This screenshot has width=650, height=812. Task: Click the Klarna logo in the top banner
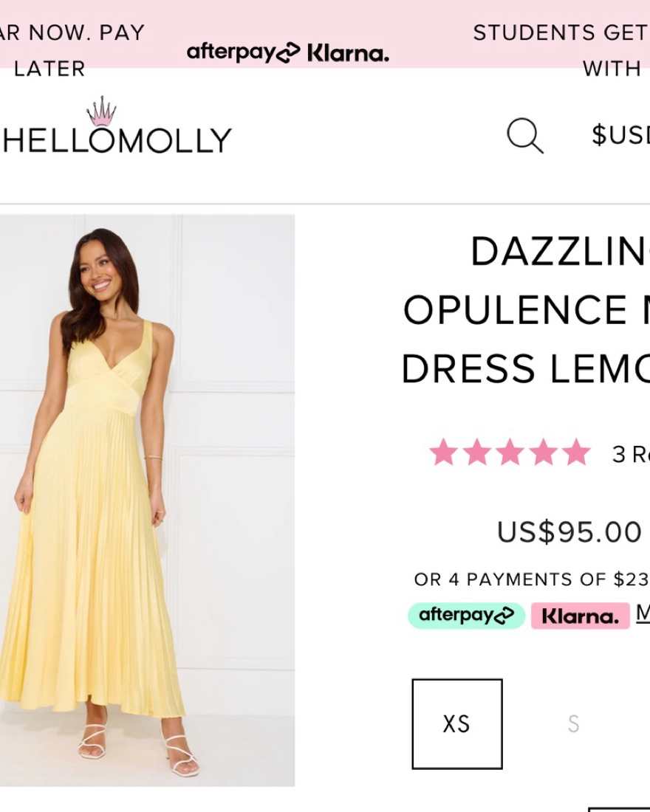(348, 53)
